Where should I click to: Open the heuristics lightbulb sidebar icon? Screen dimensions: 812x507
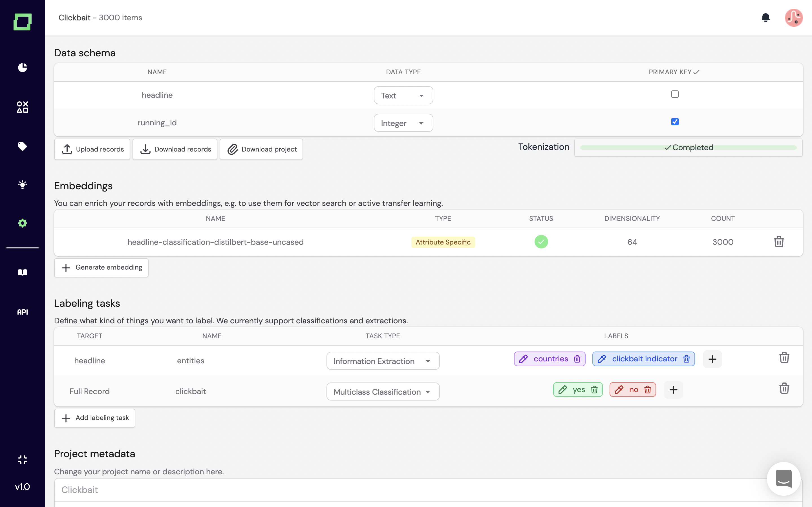point(23,185)
